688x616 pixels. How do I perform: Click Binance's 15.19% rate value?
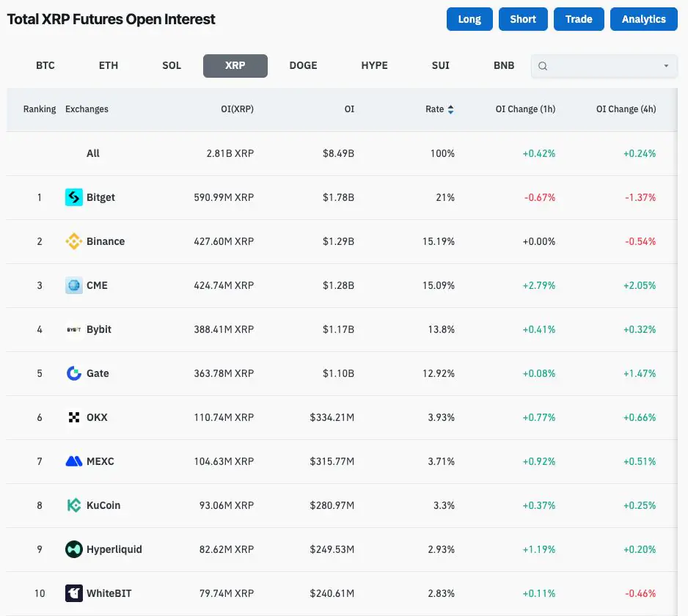439,241
